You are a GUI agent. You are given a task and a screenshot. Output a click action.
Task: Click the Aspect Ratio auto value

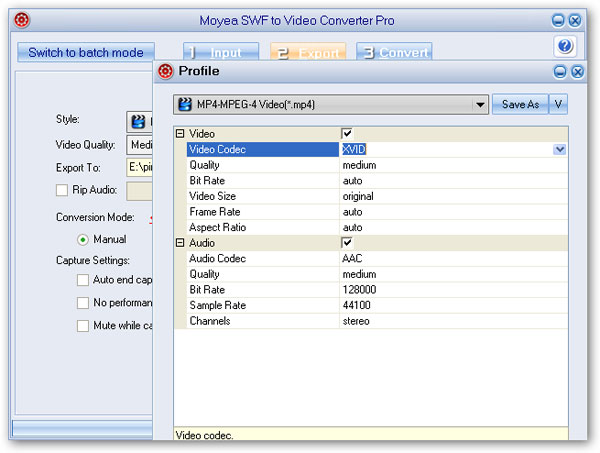point(352,228)
